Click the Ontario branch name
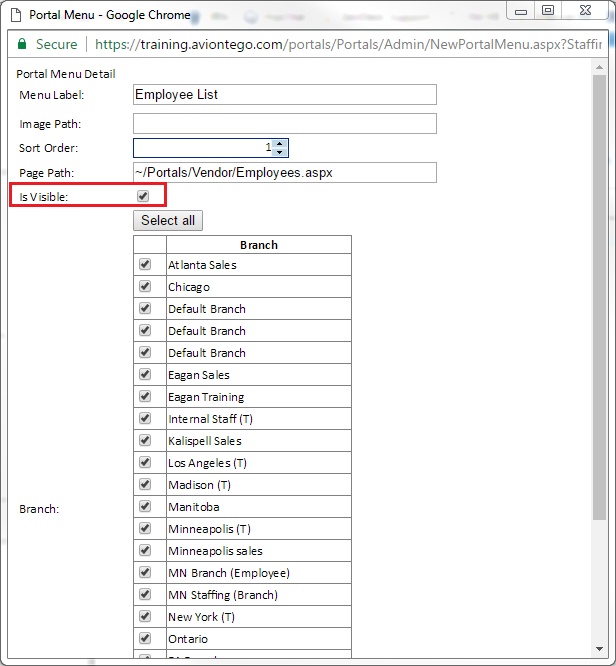The height and width of the screenshot is (666, 616). click(x=188, y=639)
